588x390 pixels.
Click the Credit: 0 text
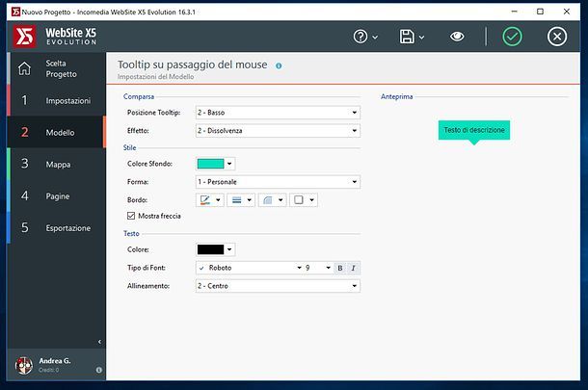[x=49, y=370]
